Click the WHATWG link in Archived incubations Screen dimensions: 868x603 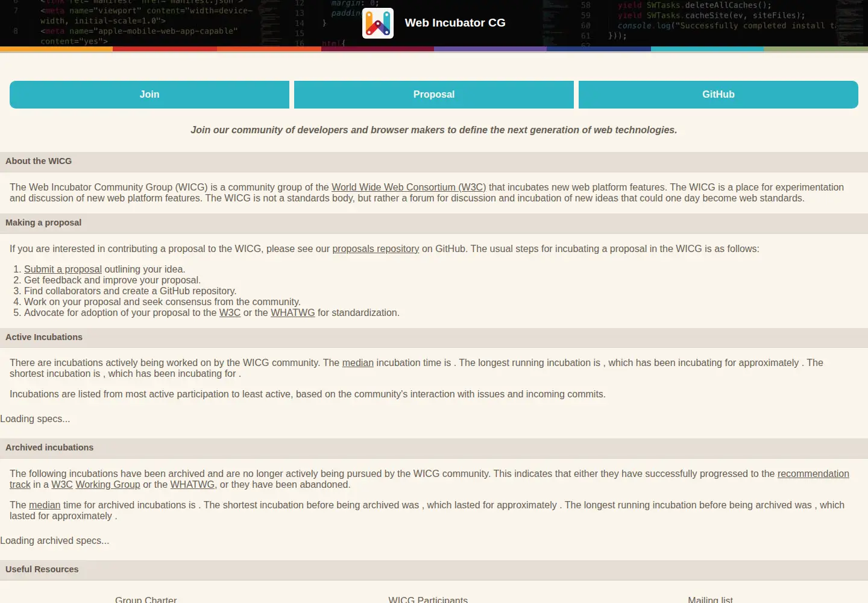(192, 485)
